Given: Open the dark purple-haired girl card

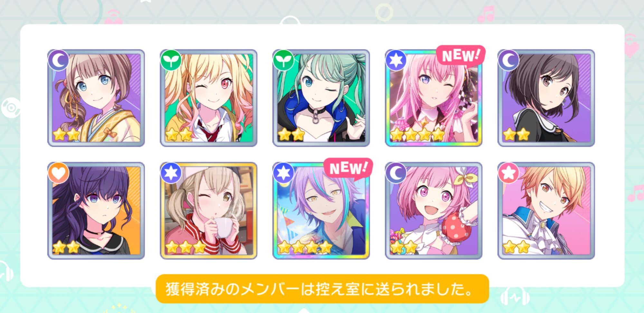Looking at the screenshot, I should [96, 210].
